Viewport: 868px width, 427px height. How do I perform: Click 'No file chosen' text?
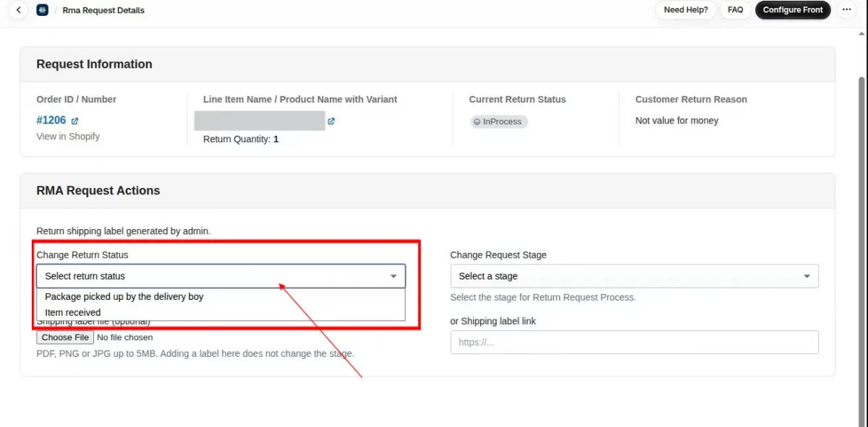pos(124,337)
